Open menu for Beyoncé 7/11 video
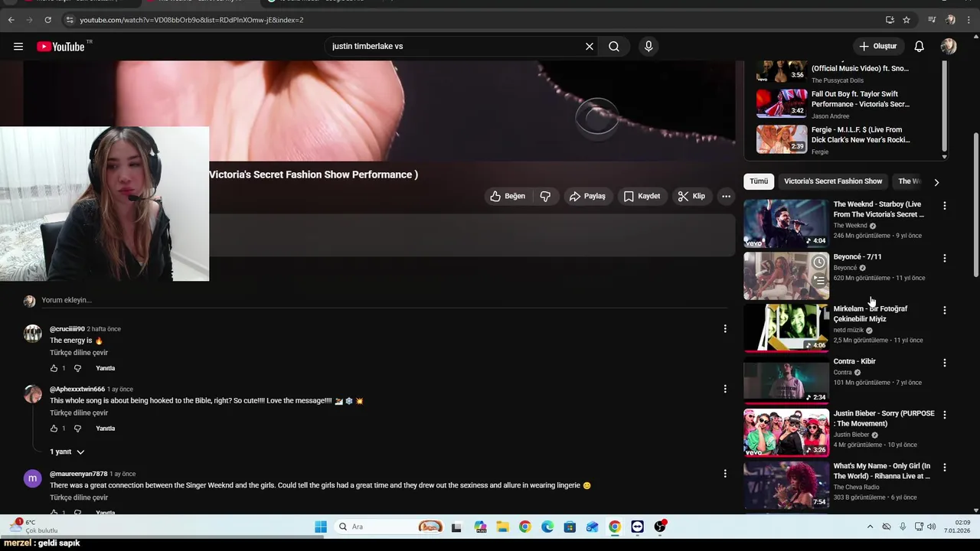This screenshot has height=551, width=980. (944, 259)
